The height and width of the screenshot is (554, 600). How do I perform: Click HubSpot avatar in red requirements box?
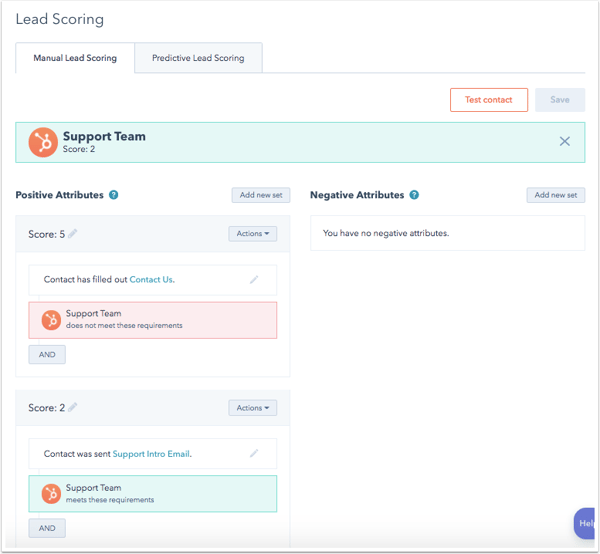tap(51, 320)
